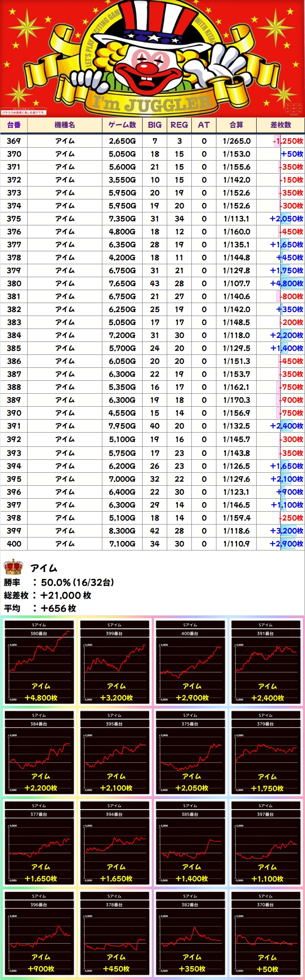Click the 8,300G game count cell
This screenshot has height=980, width=305.
click(122, 531)
